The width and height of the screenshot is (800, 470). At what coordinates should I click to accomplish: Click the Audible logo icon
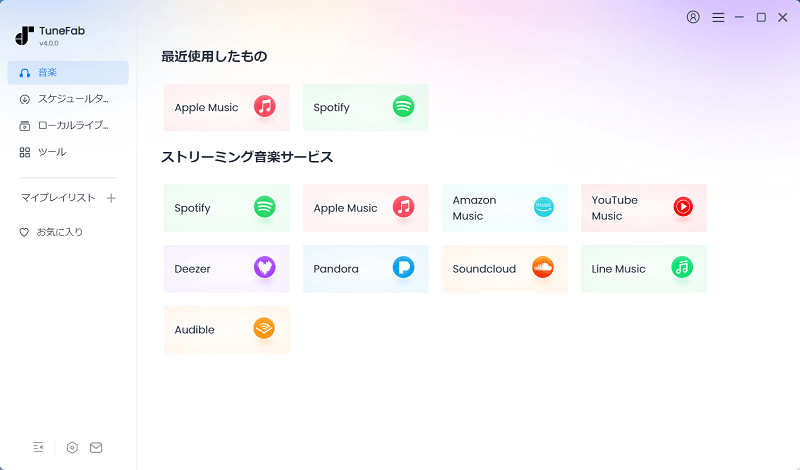[264, 328]
